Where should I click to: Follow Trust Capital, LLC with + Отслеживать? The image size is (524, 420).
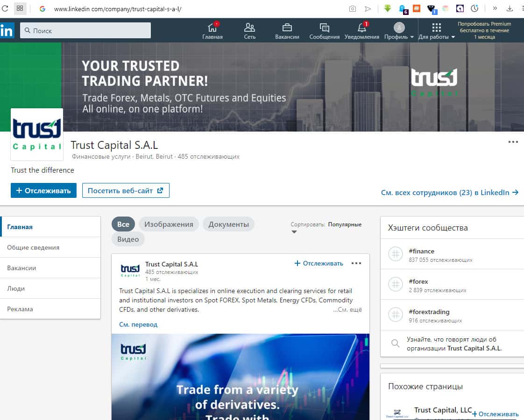pos(495,414)
